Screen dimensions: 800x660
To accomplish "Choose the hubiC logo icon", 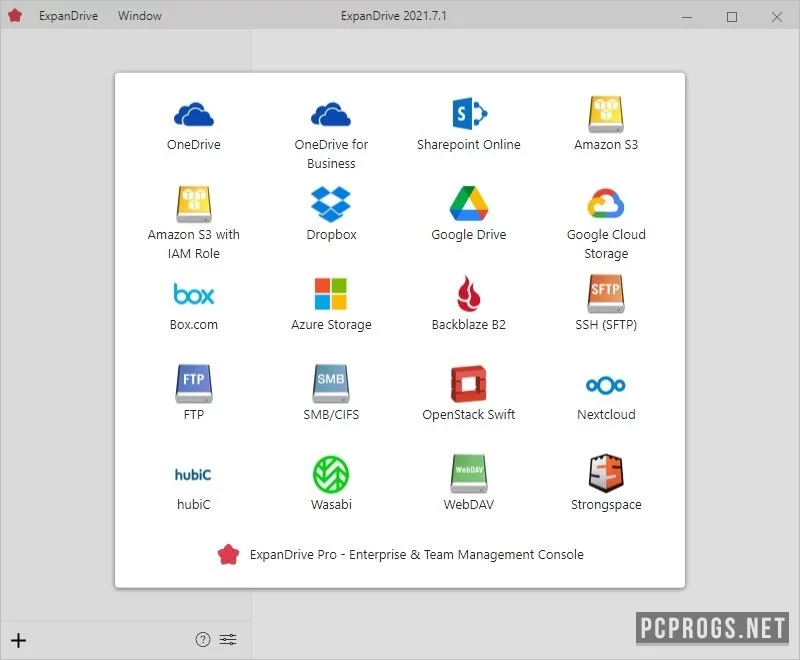I will point(193,475).
